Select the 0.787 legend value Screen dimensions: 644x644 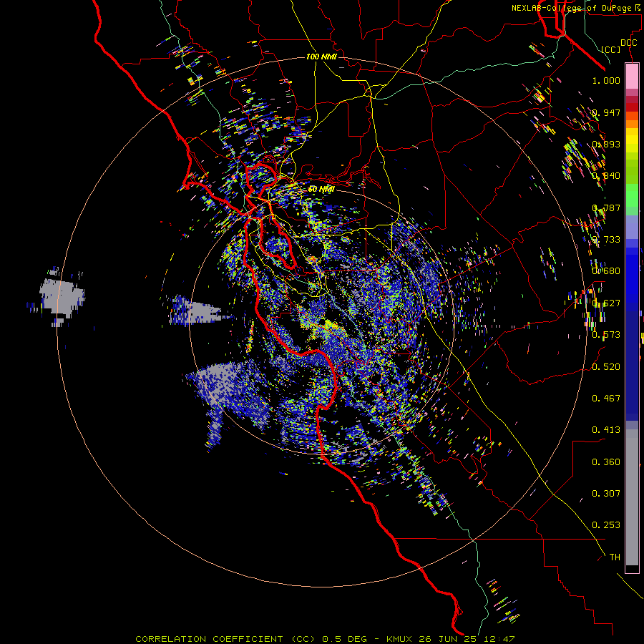606,208
